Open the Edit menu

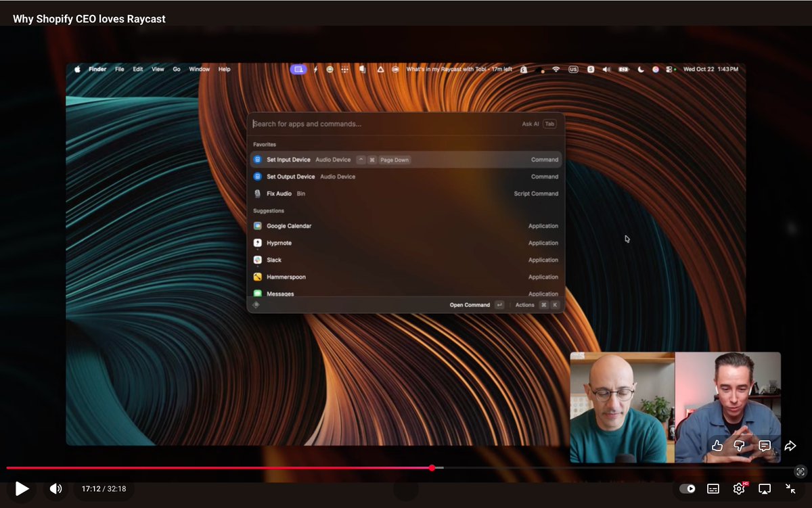coord(138,69)
